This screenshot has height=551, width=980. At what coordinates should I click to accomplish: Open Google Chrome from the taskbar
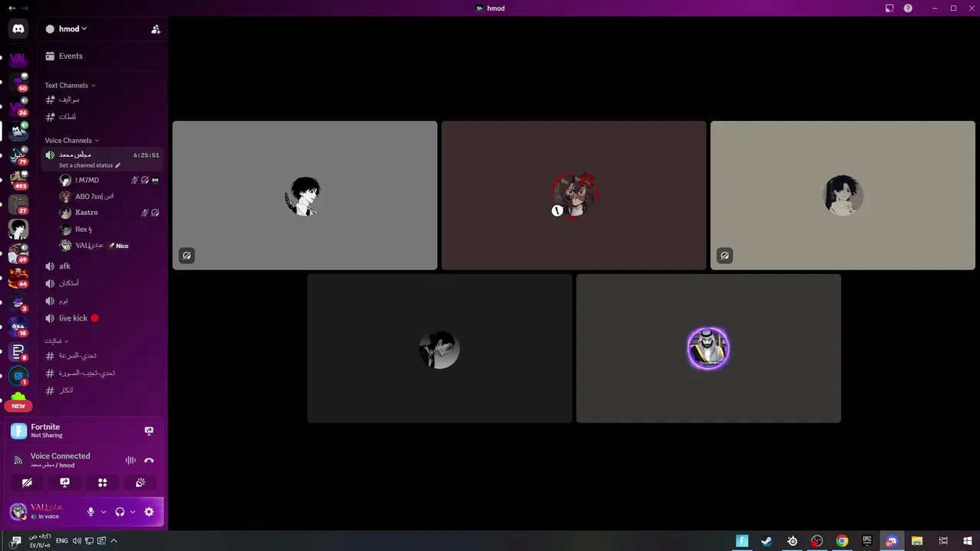[x=842, y=541]
